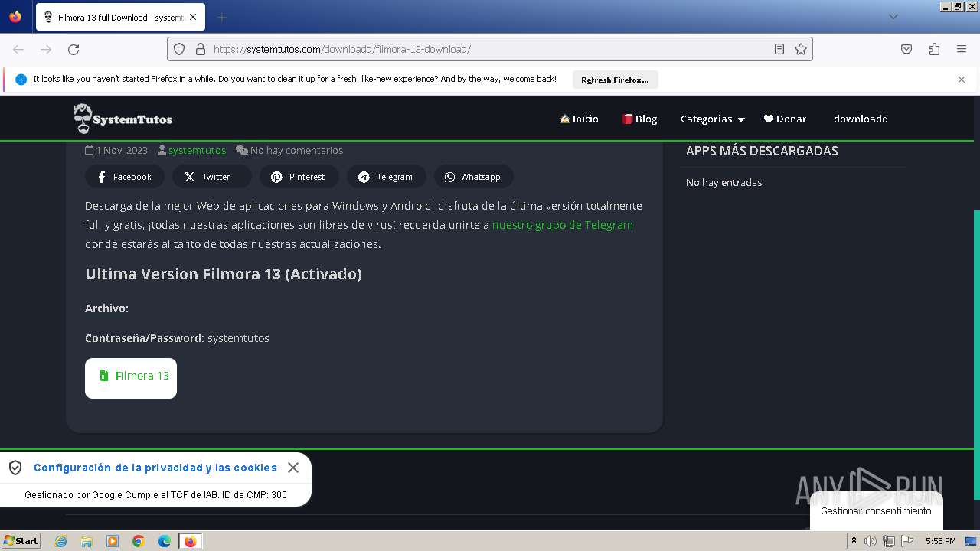Save page to Pocket icon
The width and height of the screenshot is (980, 551).
coord(906,49)
